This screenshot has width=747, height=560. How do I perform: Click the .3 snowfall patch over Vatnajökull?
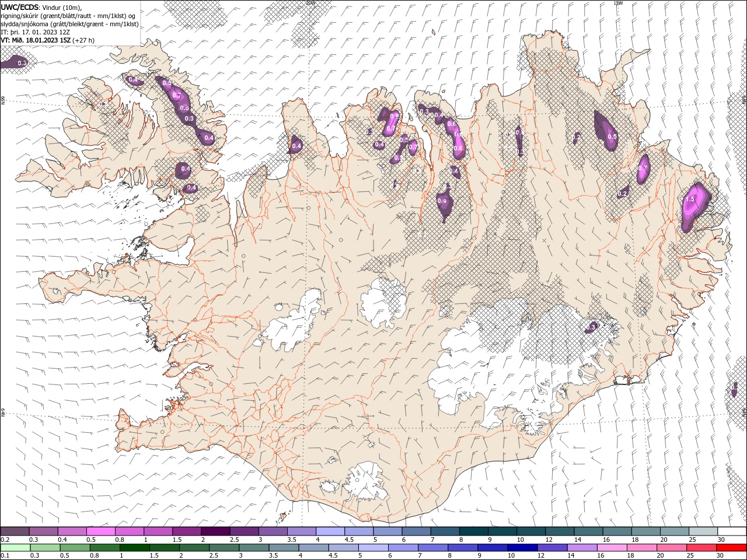[592, 327]
